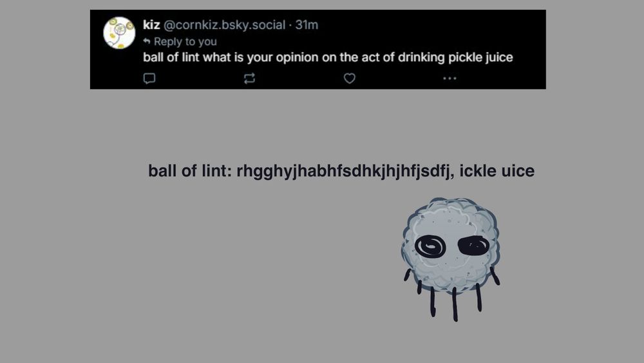
Task: Click the Reply to you label
Action: click(185, 41)
